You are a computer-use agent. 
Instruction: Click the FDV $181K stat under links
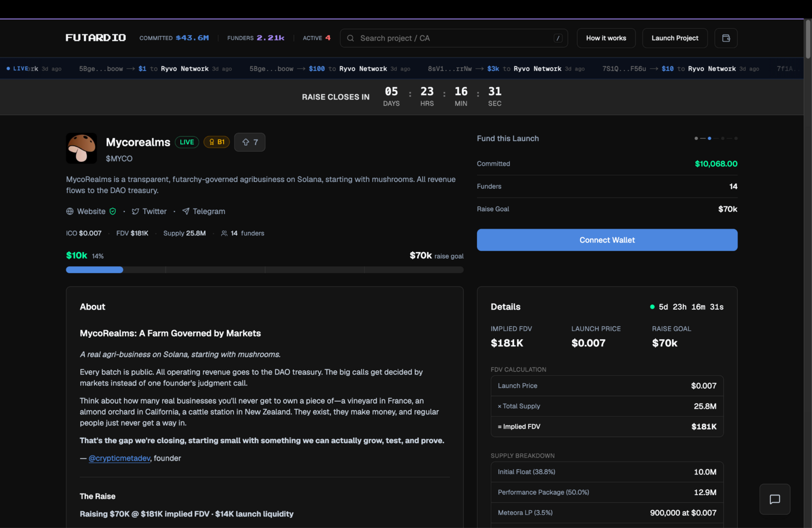[x=132, y=233]
